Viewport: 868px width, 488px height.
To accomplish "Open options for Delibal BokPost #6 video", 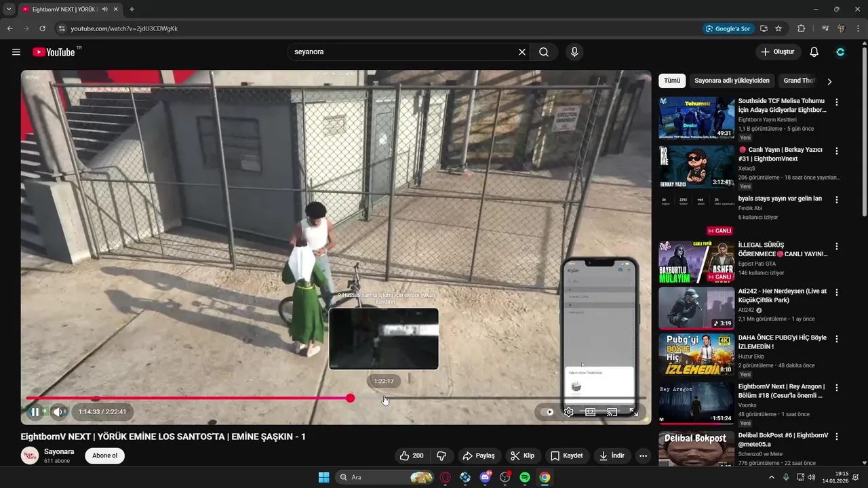I will 837,436.
